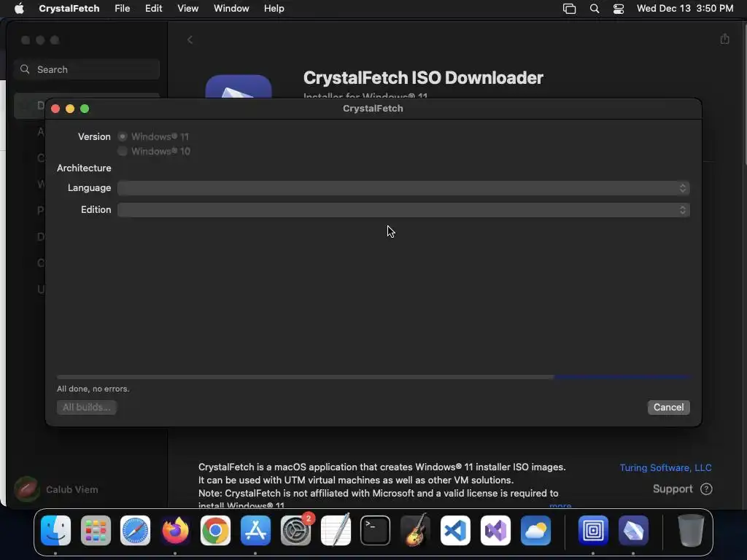Click the date and time in menu bar

click(x=684, y=9)
